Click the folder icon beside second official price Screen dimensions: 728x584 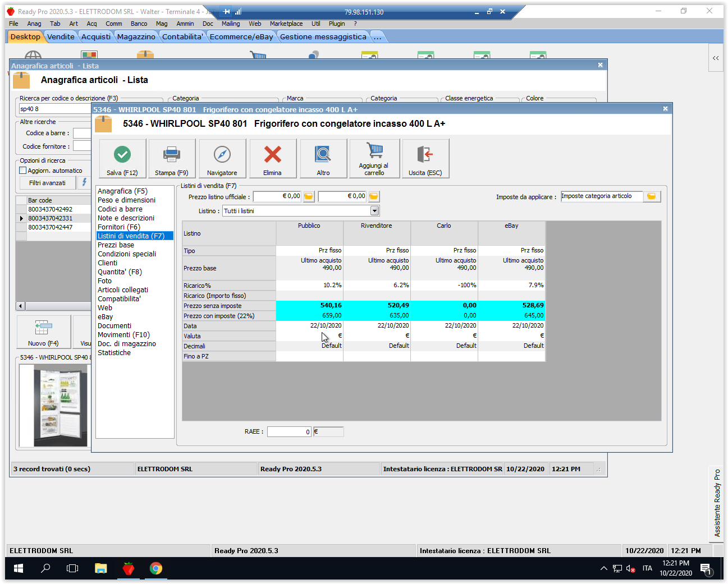pyautogui.click(x=374, y=197)
